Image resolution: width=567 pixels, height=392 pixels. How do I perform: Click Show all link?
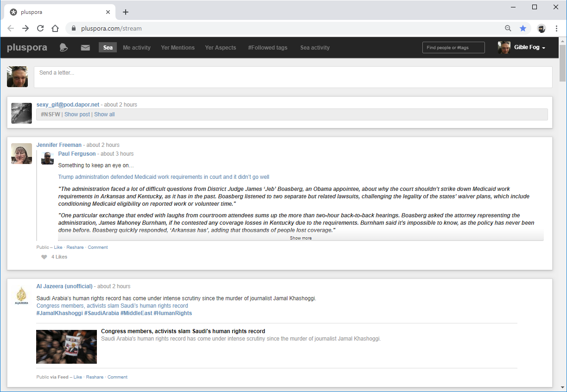(104, 114)
